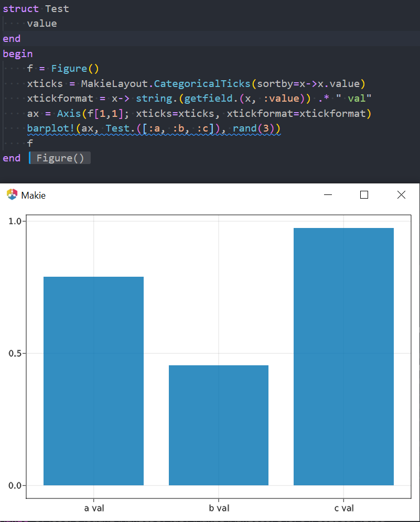Screen dimensions: 420x522
Task: Click the Makie logo icon in the window title bar
Action: (12, 194)
